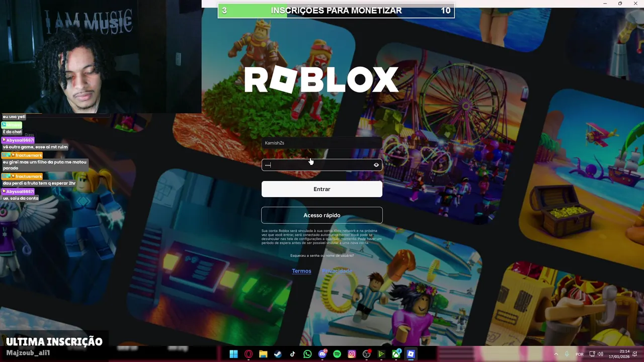Click the Inscrições para Monetizar progress bar
644x362 pixels.
click(x=336, y=11)
